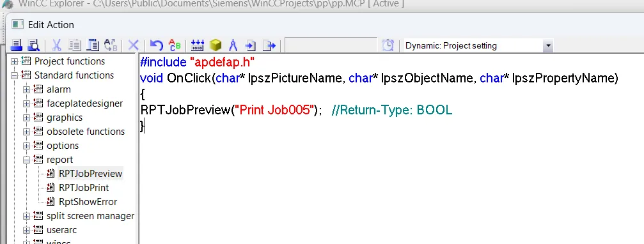
Task: Expand the userarc folder
Action: (x=27, y=230)
